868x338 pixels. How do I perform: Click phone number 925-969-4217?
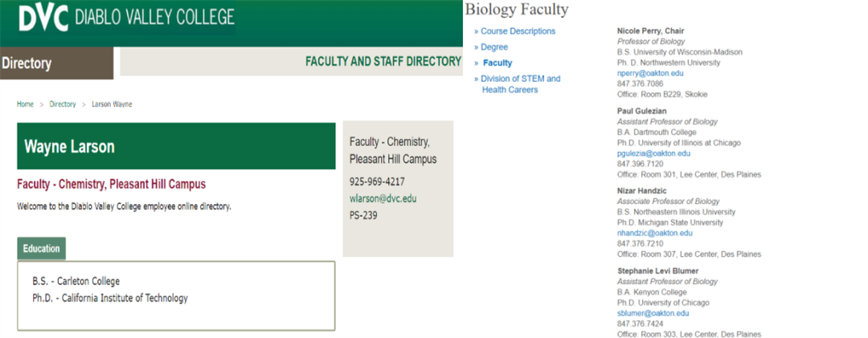tap(377, 181)
